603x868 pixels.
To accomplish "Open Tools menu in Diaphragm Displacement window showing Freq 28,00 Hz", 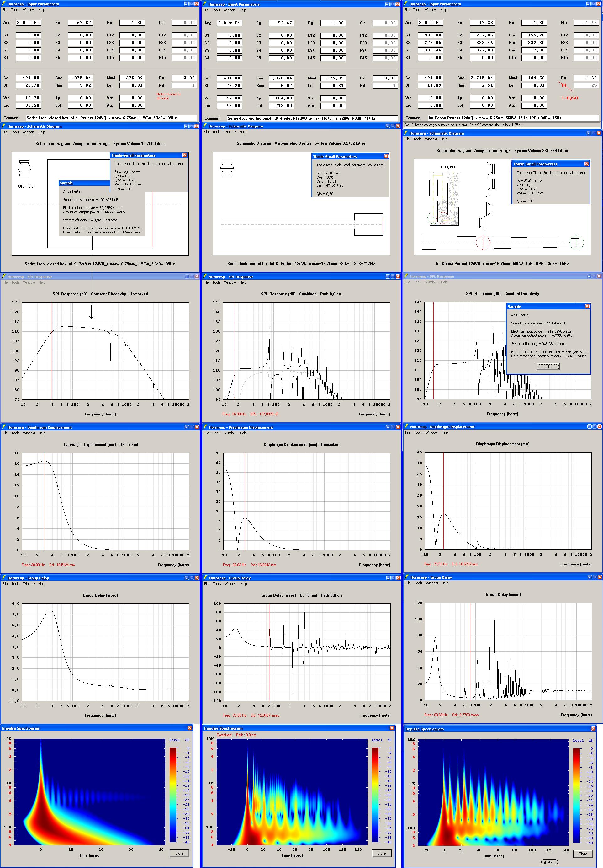I will click(x=15, y=433).
